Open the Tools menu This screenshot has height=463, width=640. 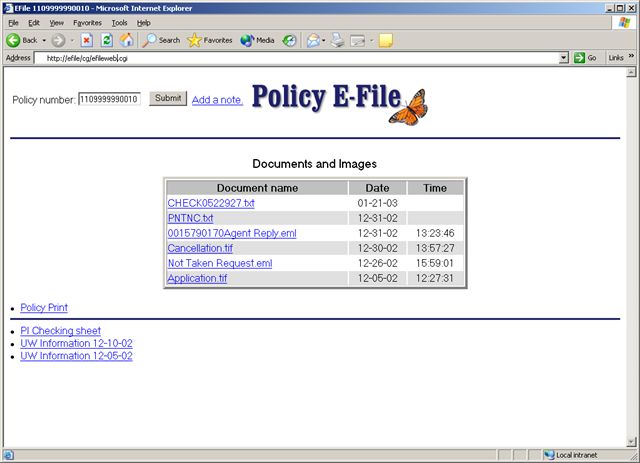[120, 23]
